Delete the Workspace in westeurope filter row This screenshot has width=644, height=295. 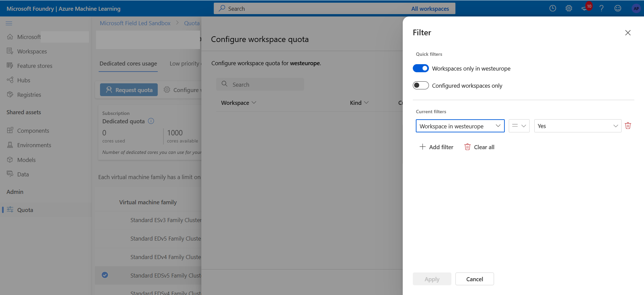628,126
